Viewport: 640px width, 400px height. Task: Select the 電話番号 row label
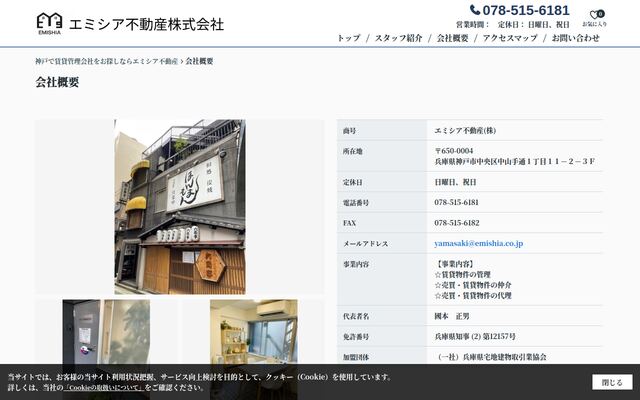[356, 202]
